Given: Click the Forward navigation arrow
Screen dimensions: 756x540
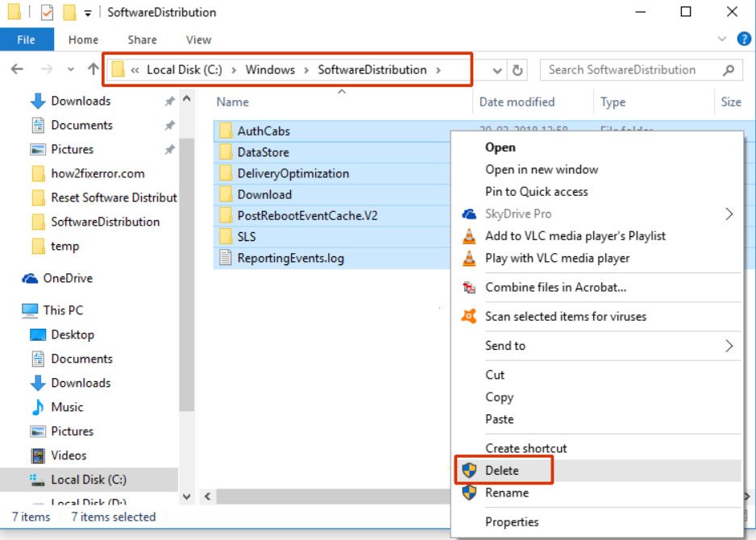Looking at the screenshot, I should (47, 69).
